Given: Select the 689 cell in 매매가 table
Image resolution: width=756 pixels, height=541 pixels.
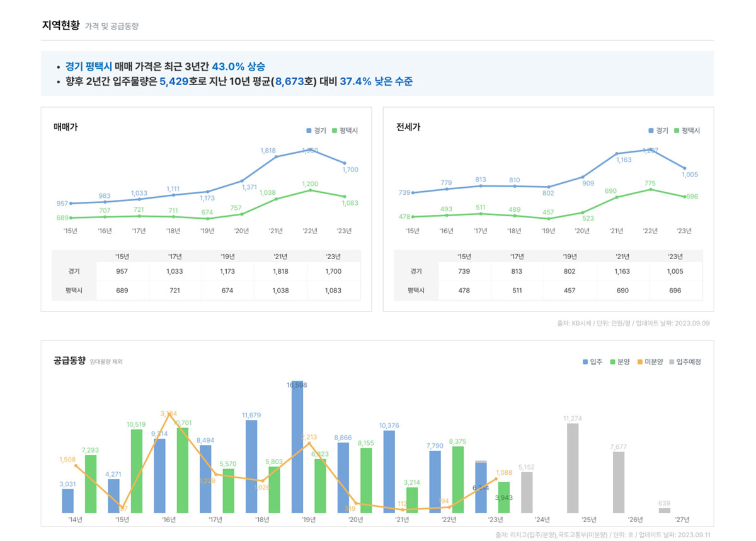Looking at the screenshot, I should [x=122, y=291].
